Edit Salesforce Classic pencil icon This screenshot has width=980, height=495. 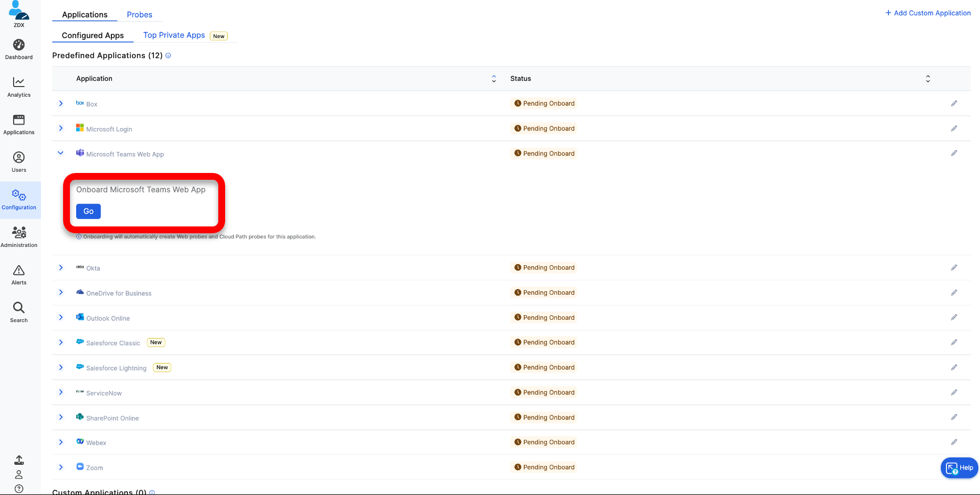pyautogui.click(x=954, y=343)
